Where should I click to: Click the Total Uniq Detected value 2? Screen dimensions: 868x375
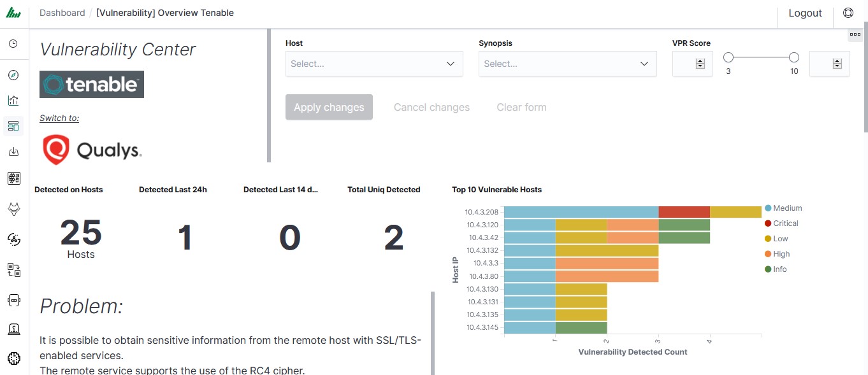(394, 237)
